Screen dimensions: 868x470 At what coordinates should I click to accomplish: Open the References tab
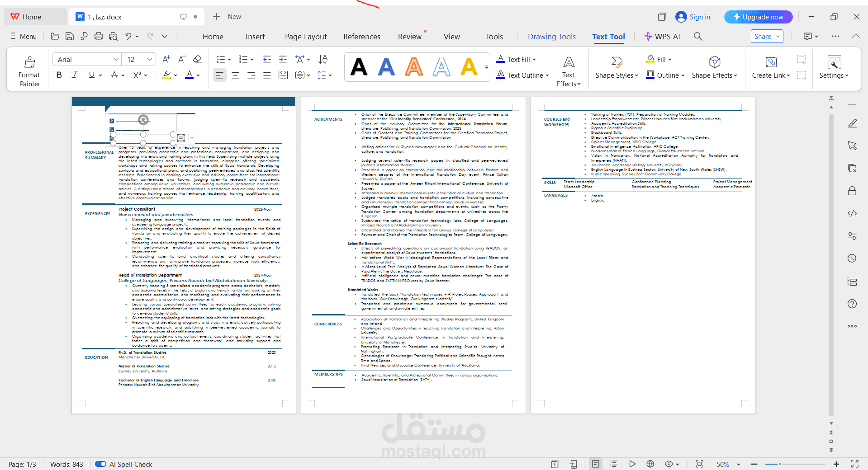[361, 37]
